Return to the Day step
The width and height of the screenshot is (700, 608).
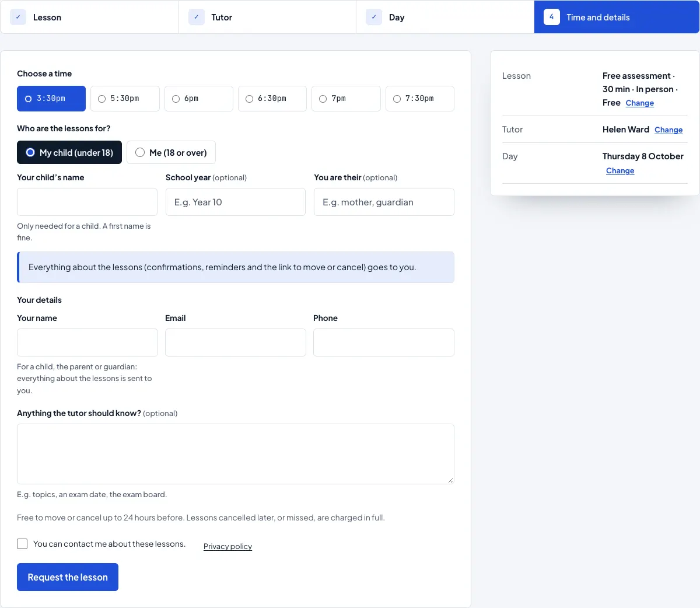tap(445, 17)
